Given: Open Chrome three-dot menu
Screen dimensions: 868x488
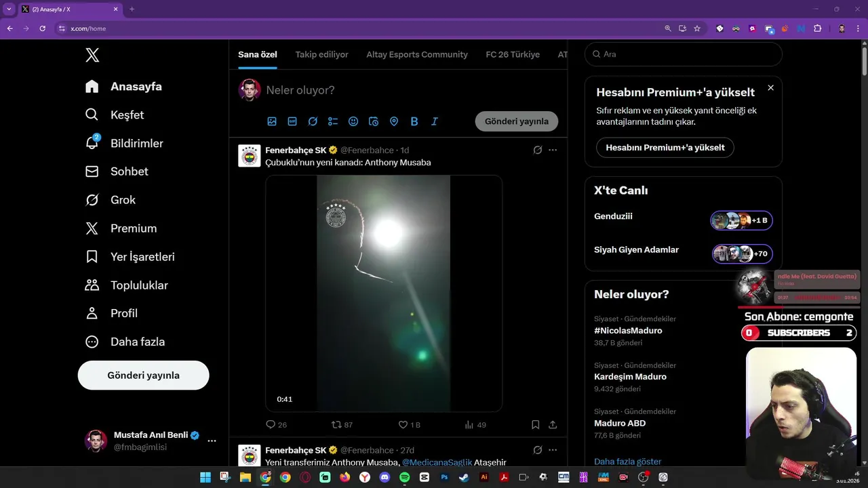Looking at the screenshot, I should coord(858,28).
